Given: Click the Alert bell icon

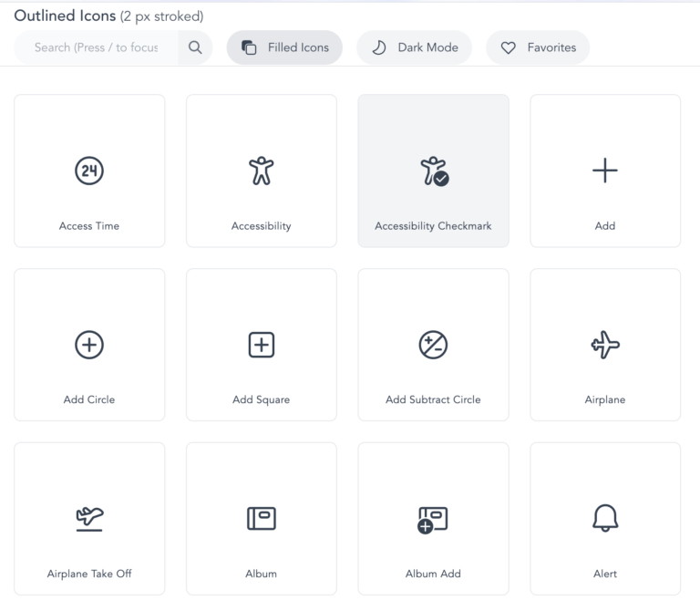Looking at the screenshot, I should (x=605, y=518).
